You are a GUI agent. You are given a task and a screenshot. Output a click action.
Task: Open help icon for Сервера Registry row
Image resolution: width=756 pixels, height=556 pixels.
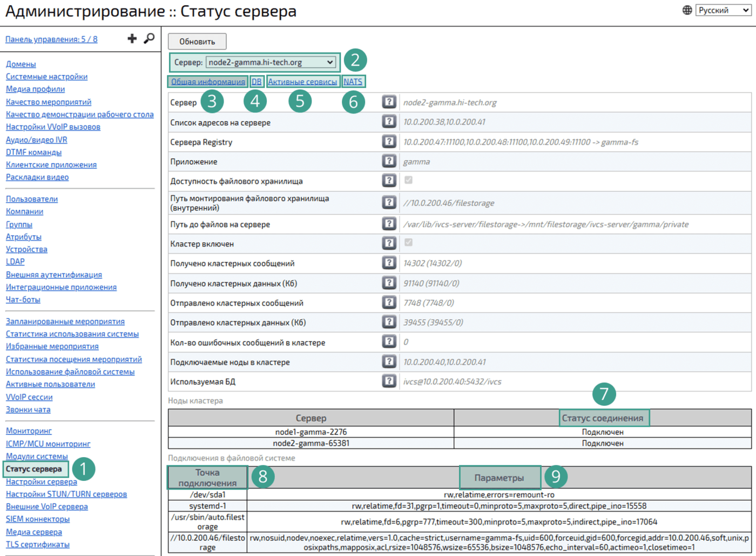pyautogui.click(x=389, y=142)
